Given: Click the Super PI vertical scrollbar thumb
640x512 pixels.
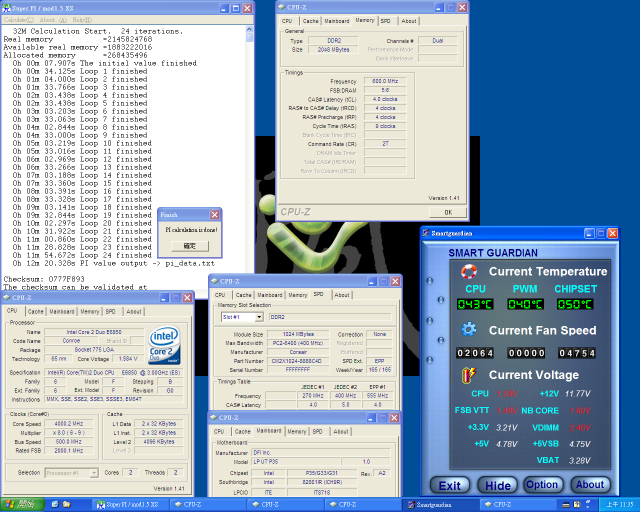Looking at the screenshot, I should click(249, 38).
